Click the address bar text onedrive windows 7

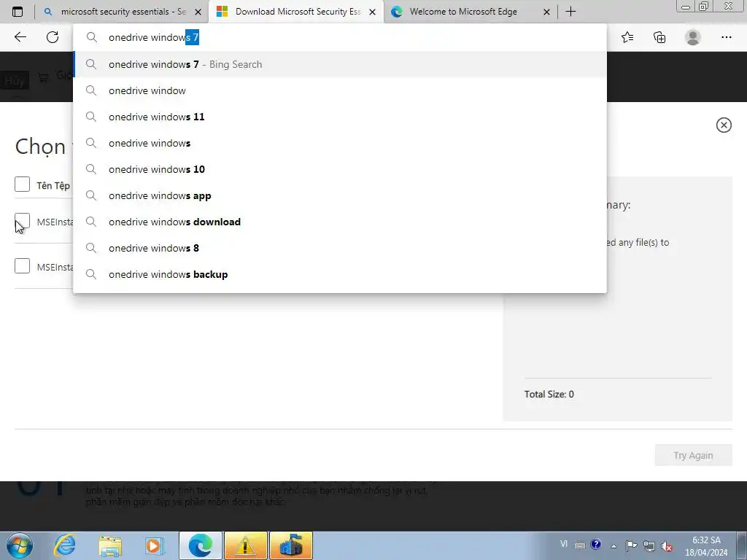pyautogui.click(x=154, y=37)
